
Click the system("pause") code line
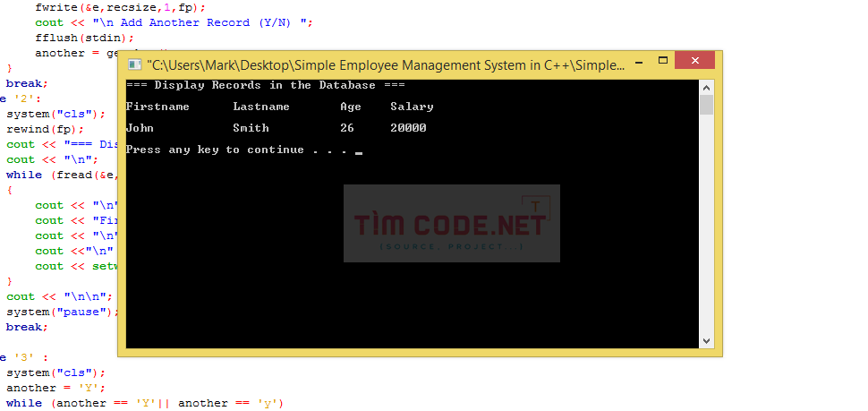click(62, 312)
